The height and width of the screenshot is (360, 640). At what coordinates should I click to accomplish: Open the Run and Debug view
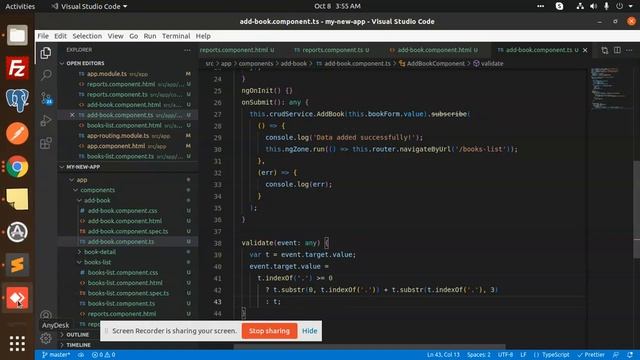tap(46, 120)
